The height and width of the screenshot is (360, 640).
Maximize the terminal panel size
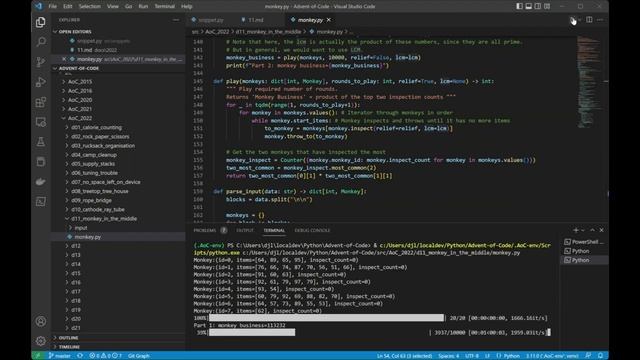coord(593,230)
